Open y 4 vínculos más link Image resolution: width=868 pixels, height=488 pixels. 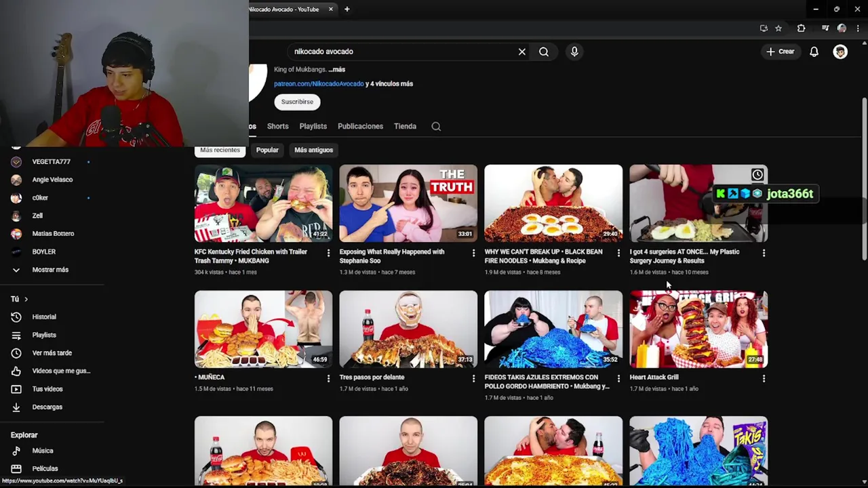point(389,84)
